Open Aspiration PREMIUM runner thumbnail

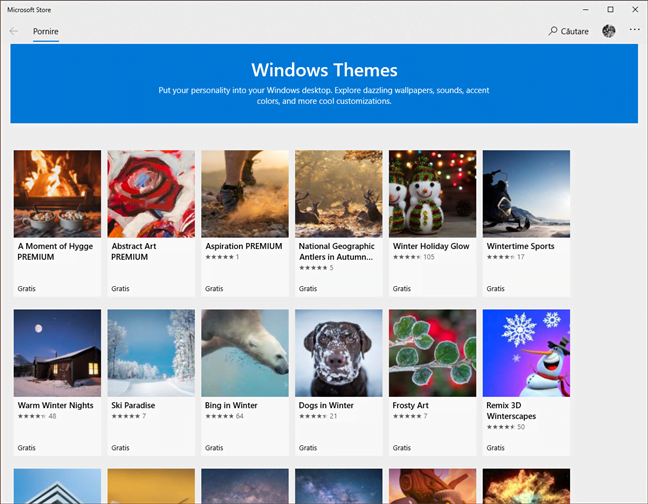[245, 194]
